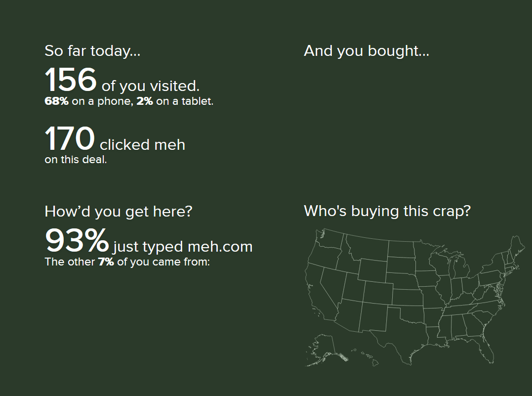Click the "So far today..." heading

coord(92,51)
